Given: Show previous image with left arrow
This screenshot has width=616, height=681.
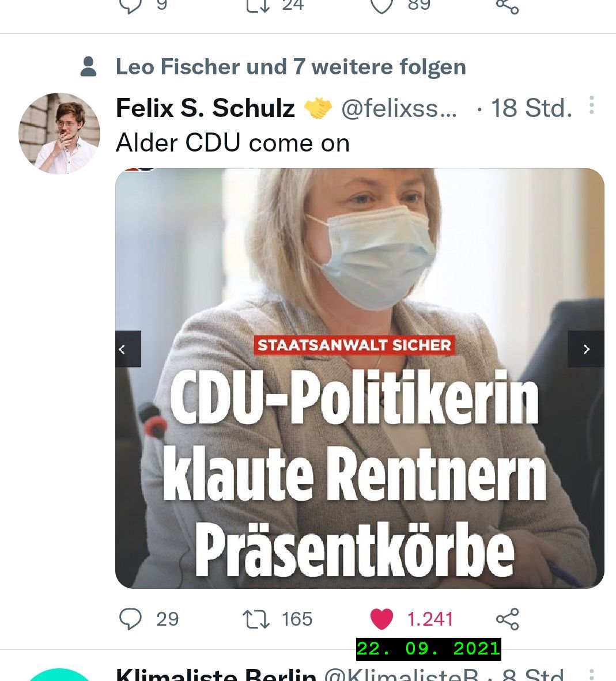Looking at the screenshot, I should click(128, 349).
